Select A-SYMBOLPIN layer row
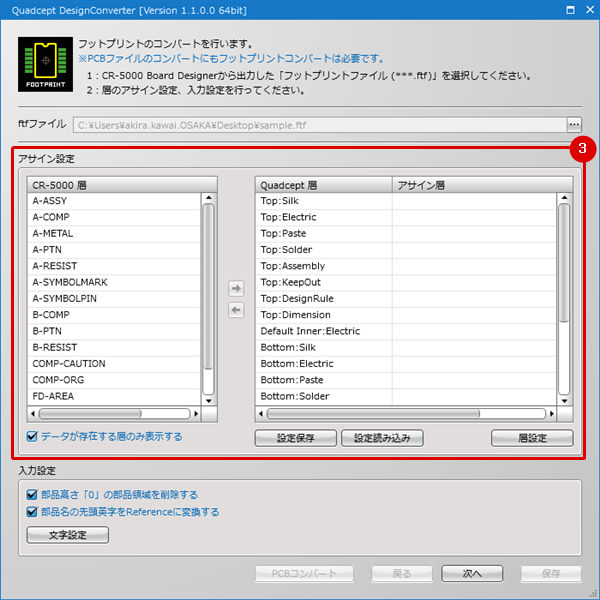Image resolution: width=600 pixels, height=600 pixels. pos(114,298)
